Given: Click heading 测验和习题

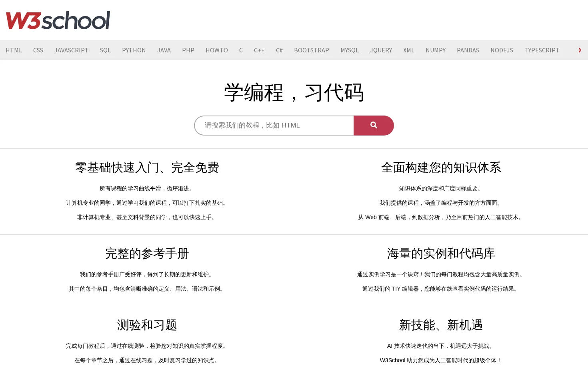Looking at the screenshot, I should pyautogui.click(x=147, y=325).
